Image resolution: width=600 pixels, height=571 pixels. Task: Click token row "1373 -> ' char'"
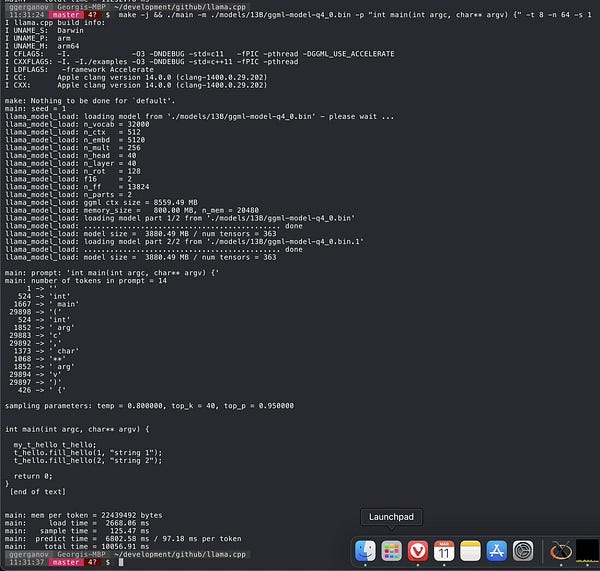point(47,351)
